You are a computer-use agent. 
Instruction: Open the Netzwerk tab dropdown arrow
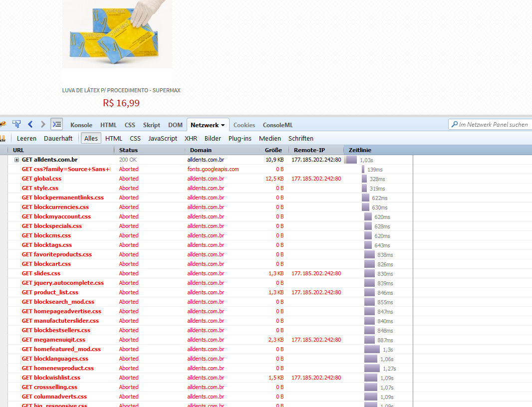(x=223, y=125)
